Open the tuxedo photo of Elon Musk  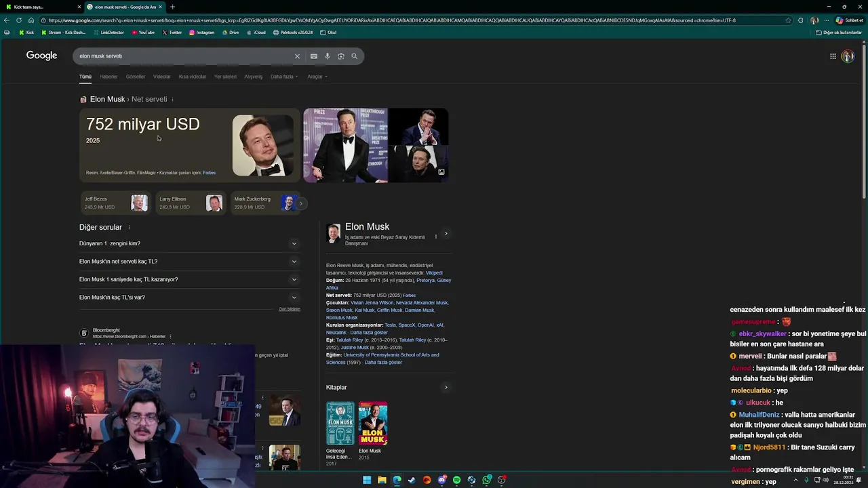click(x=345, y=145)
